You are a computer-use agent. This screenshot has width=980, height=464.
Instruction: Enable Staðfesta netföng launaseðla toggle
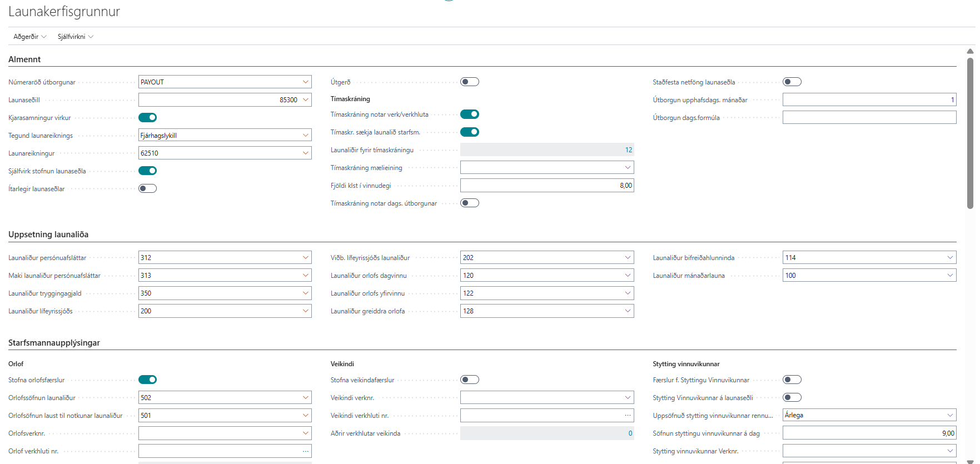click(792, 82)
